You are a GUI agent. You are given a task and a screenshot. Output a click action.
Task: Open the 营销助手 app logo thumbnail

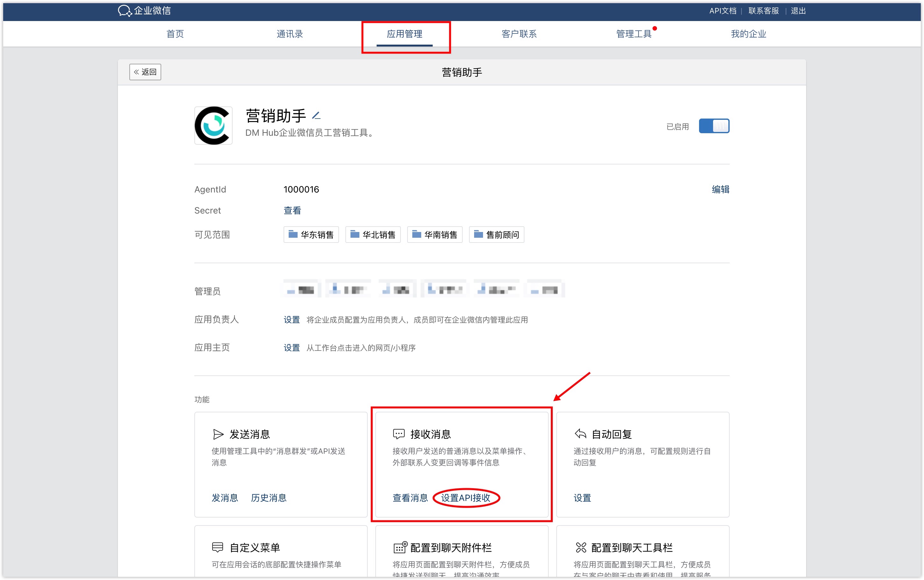pos(213,126)
